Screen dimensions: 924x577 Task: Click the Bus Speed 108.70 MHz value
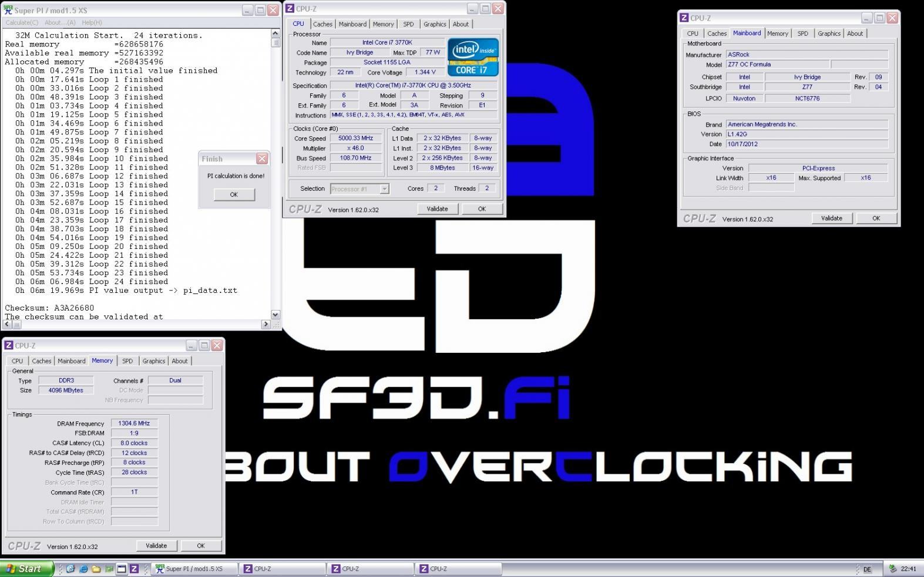point(357,158)
